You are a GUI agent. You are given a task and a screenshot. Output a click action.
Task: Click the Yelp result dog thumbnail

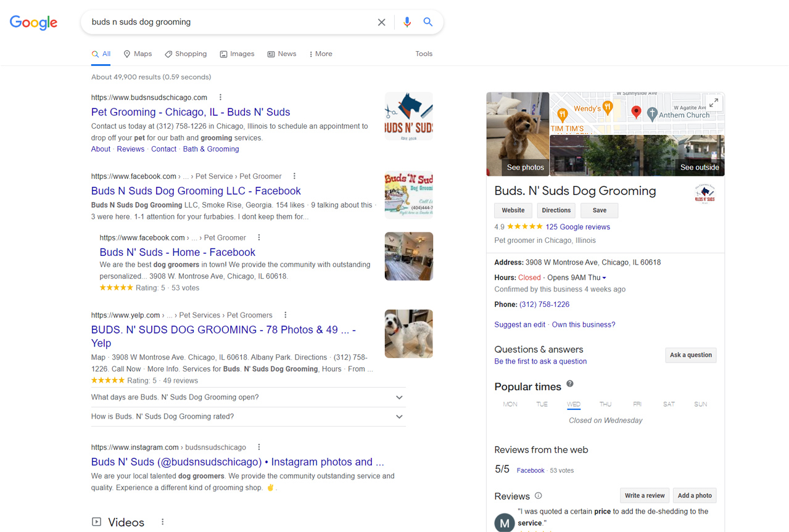[x=409, y=334]
